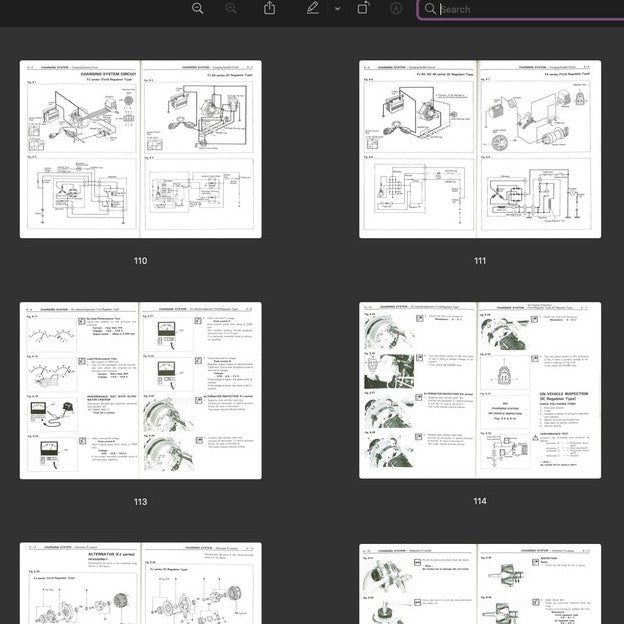Click the page number label 113

point(140,502)
